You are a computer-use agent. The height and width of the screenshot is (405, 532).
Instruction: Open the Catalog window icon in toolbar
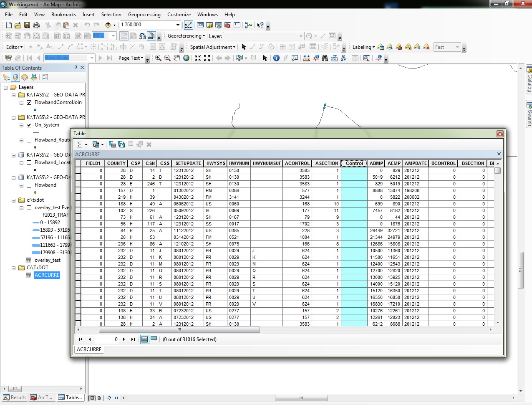tap(209, 25)
